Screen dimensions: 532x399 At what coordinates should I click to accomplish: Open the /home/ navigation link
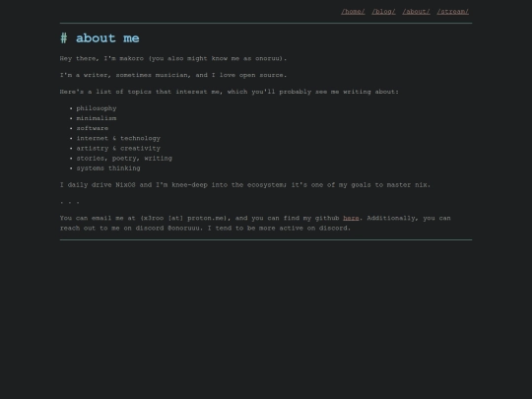353,12
